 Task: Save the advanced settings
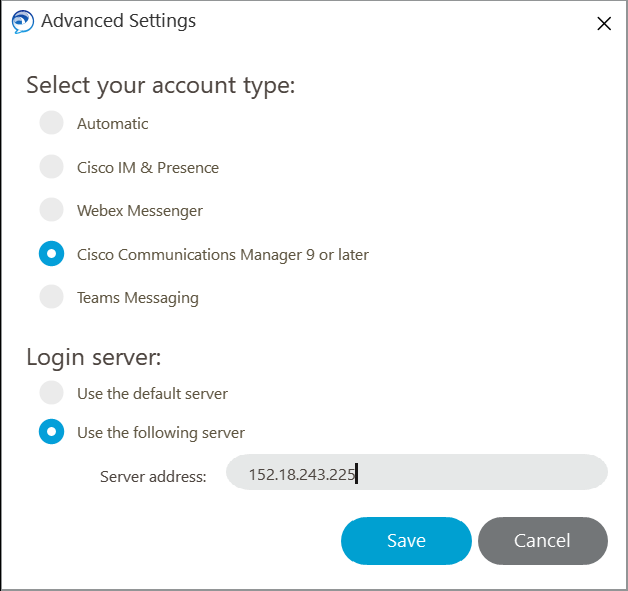[406, 541]
